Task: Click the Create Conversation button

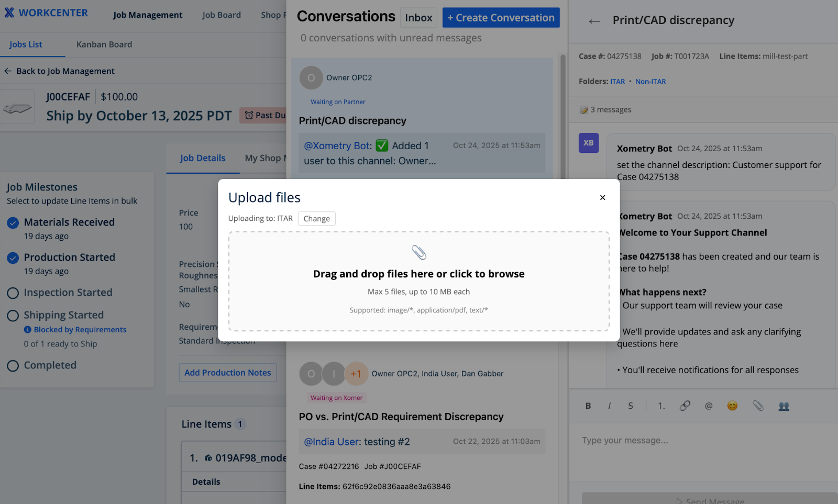Action: pos(501,17)
